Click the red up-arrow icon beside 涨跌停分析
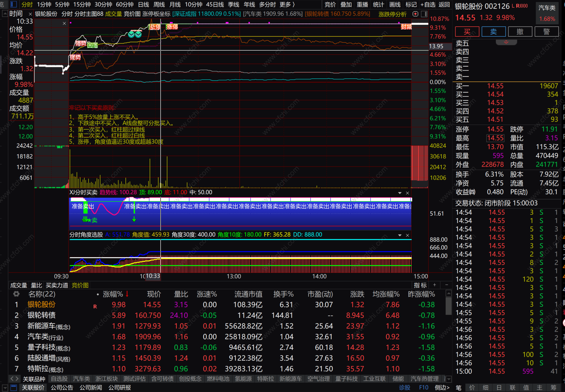565x392 pixels. [415, 14]
